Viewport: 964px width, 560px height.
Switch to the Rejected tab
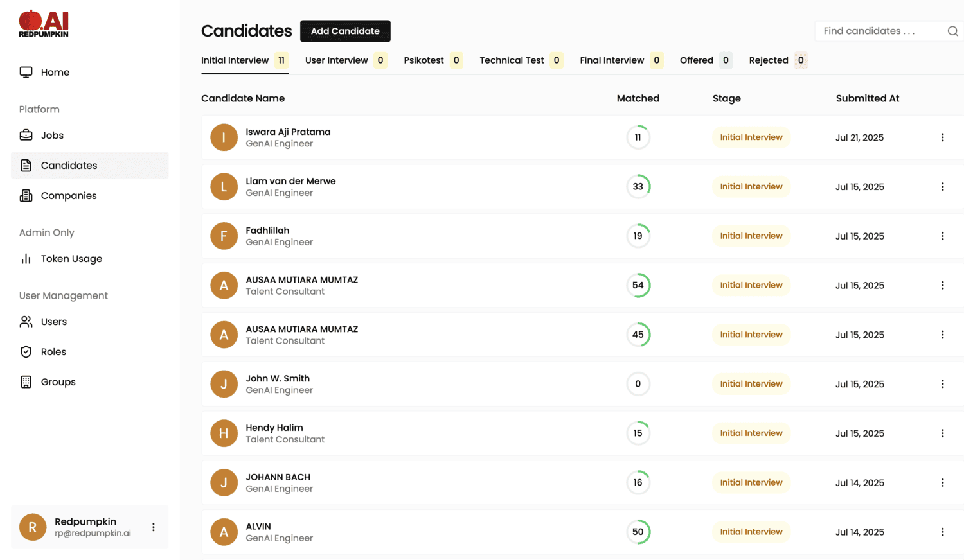pyautogui.click(x=769, y=60)
